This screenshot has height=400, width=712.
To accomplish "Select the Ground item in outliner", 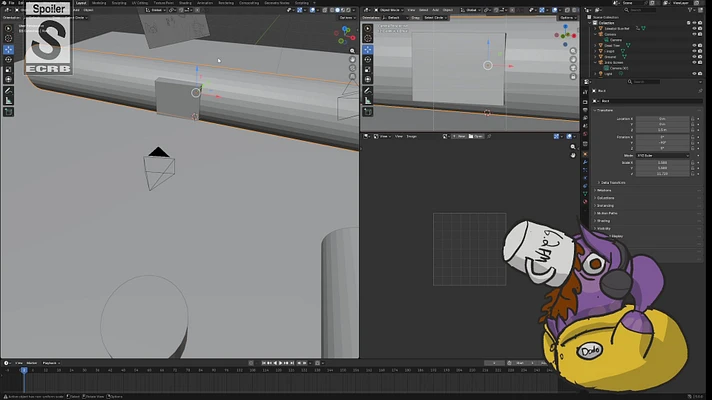I will point(610,57).
